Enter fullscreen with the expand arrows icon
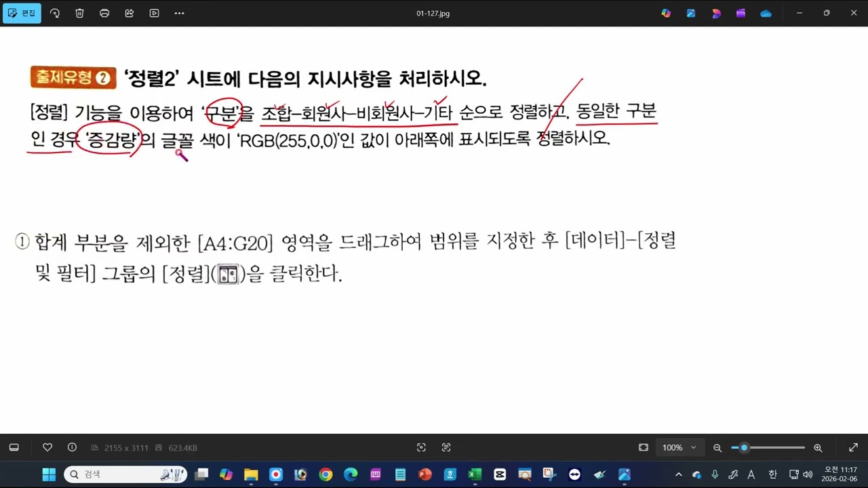868x488 pixels. [x=854, y=447]
